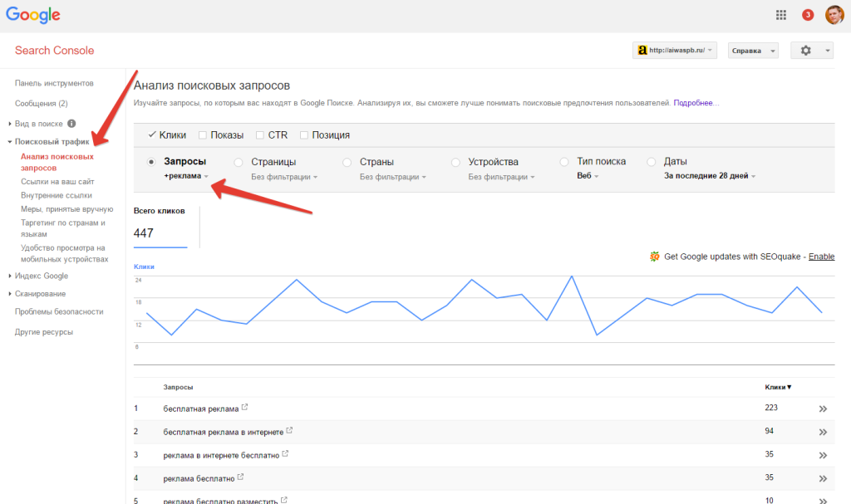The width and height of the screenshot is (851, 504).
Task: Click the query реклама в интернете бесплатно
Action: coord(221,456)
